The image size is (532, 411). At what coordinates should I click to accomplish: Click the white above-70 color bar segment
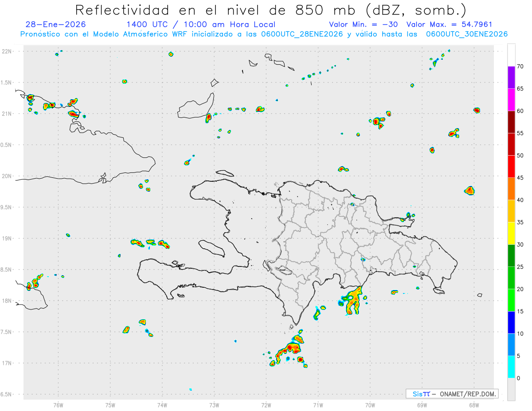point(511,55)
